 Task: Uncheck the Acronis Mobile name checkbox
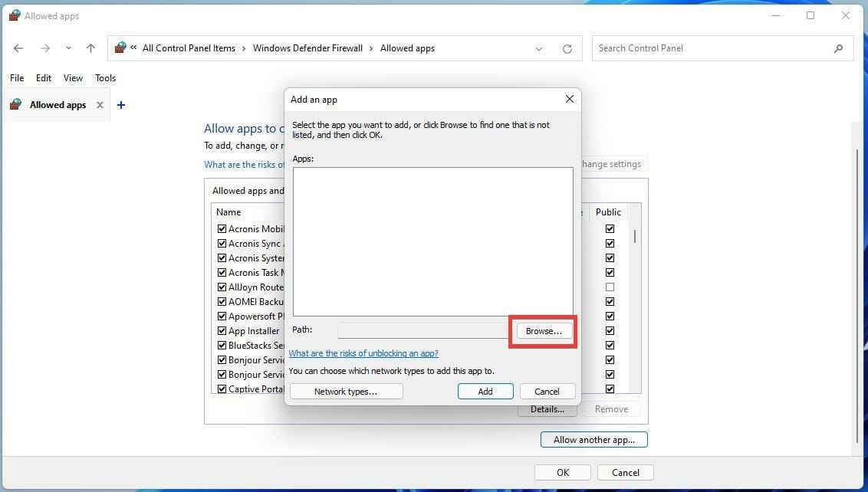(222, 228)
